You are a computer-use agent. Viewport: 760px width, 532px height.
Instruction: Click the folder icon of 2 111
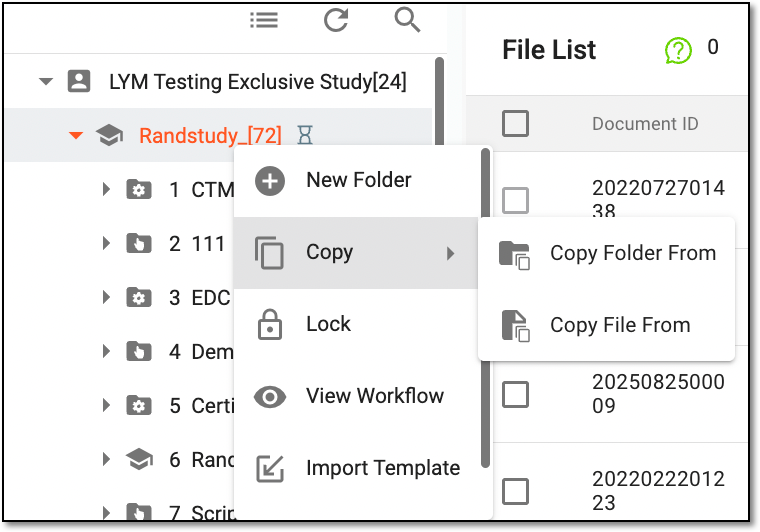[x=139, y=243]
